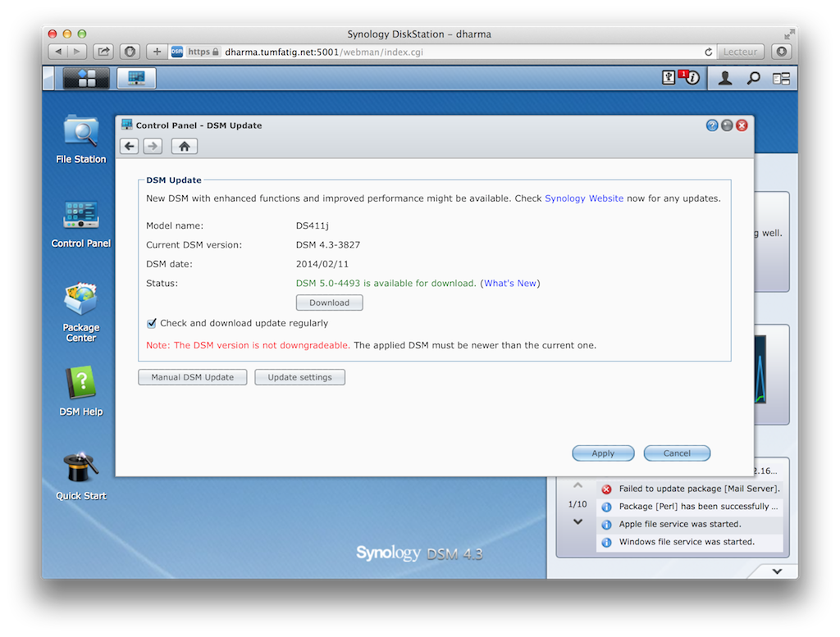The height and width of the screenshot is (637, 840).
Task: Click the Safari address bar URL
Action: click(x=323, y=52)
